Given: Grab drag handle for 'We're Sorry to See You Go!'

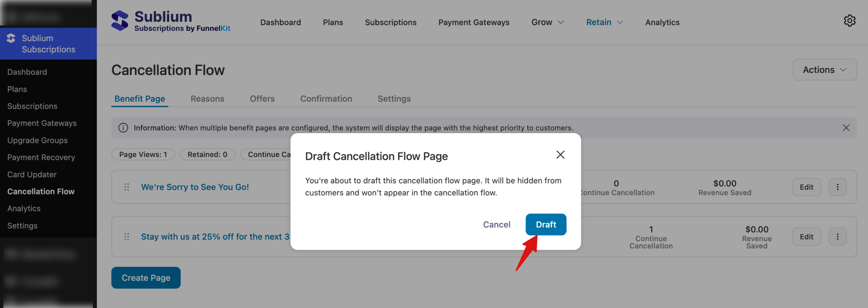Looking at the screenshot, I should click(x=126, y=187).
